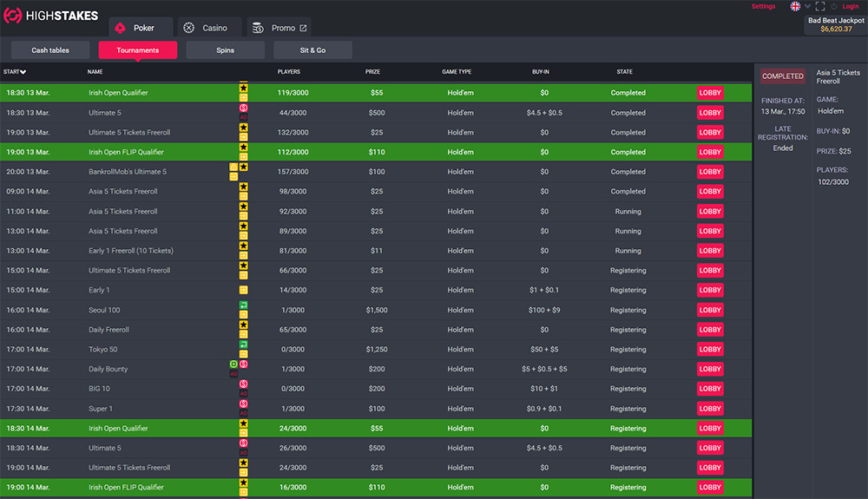
Task: Click the HighStakes logo
Action: [51, 16]
